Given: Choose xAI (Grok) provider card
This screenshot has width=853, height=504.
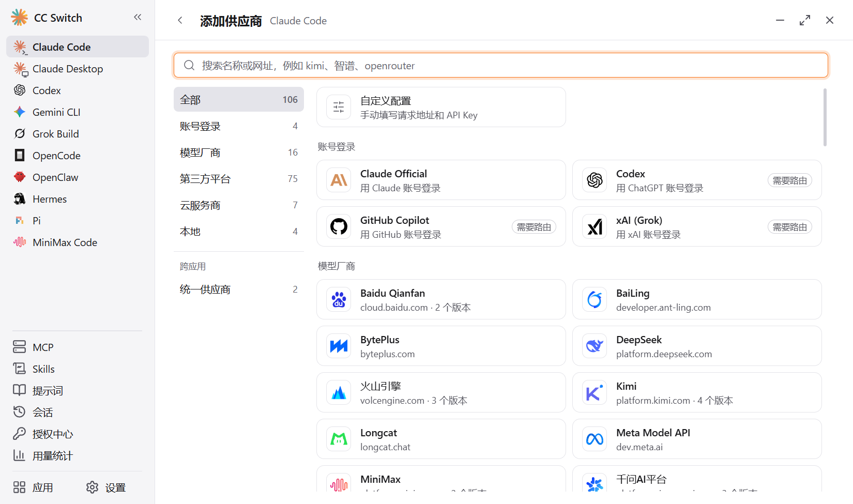Looking at the screenshot, I should coord(697,226).
